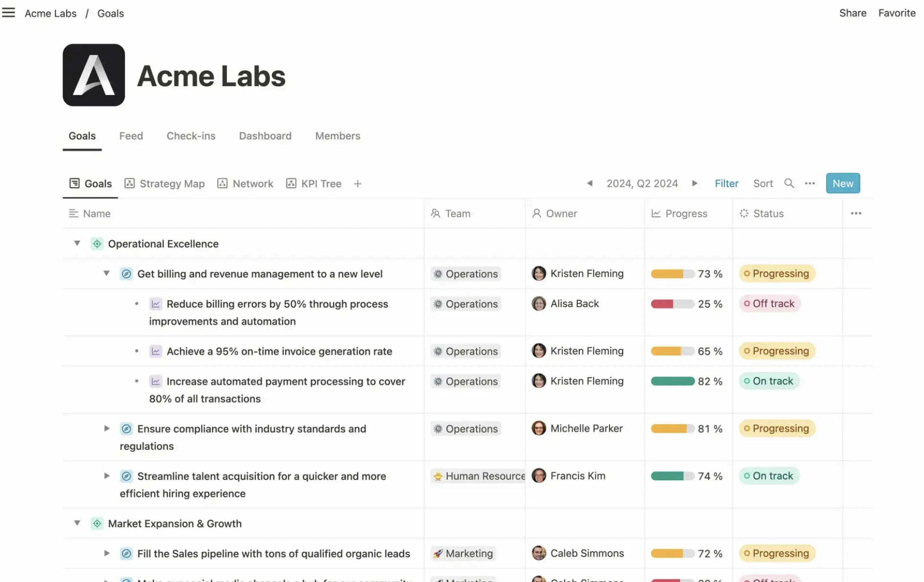
Task: Collapse the Market Expansion & Growth group
Action: point(77,523)
